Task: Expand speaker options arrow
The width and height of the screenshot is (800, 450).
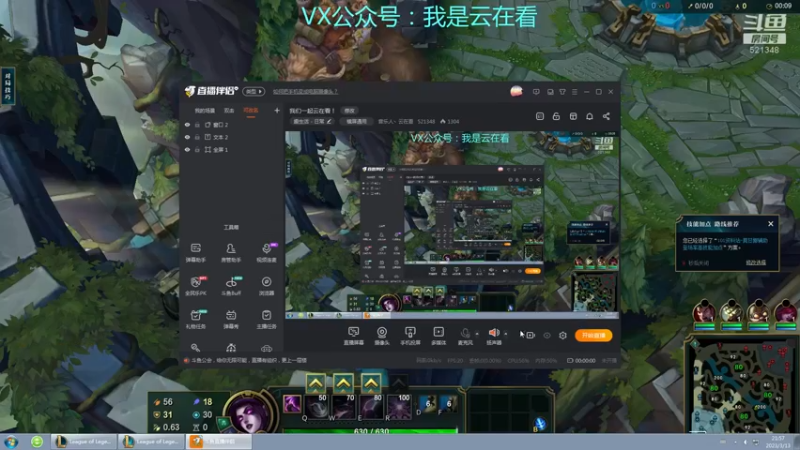Action: (506, 334)
